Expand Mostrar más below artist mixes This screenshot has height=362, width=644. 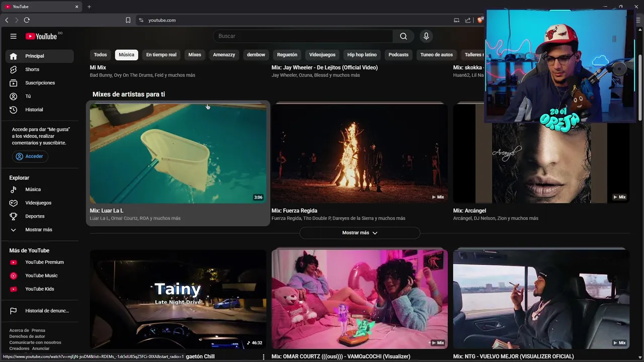[x=360, y=233]
